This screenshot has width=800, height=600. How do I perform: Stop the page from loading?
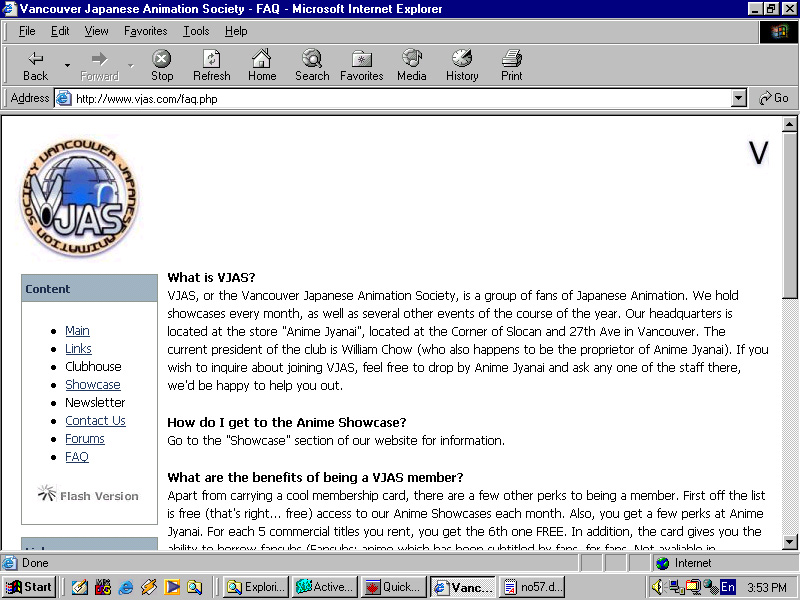click(x=162, y=66)
